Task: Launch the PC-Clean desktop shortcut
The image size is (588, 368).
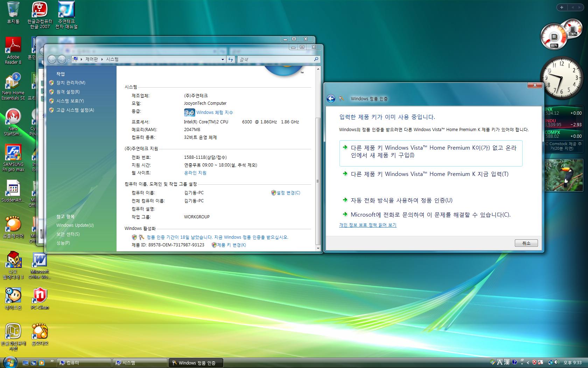Action: (x=40, y=299)
